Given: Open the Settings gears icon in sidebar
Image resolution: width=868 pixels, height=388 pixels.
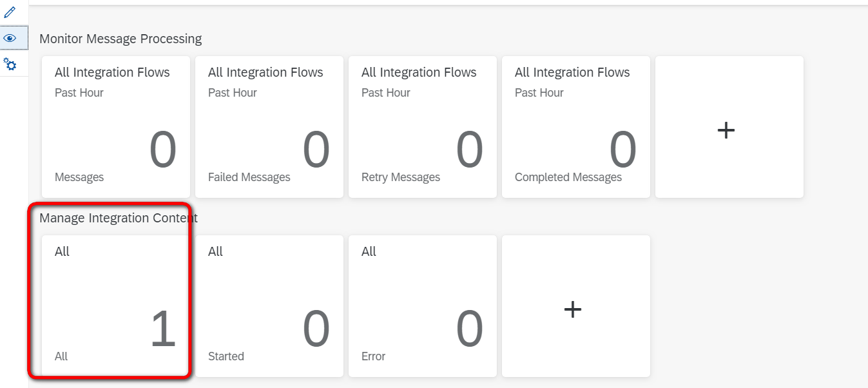Looking at the screenshot, I should pos(10,64).
